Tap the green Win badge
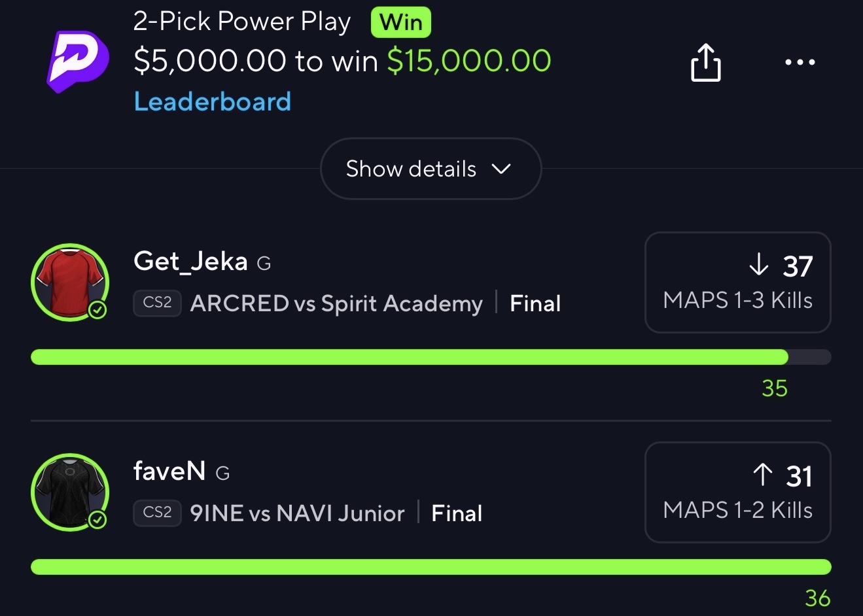The height and width of the screenshot is (616, 863). coord(400,22)
